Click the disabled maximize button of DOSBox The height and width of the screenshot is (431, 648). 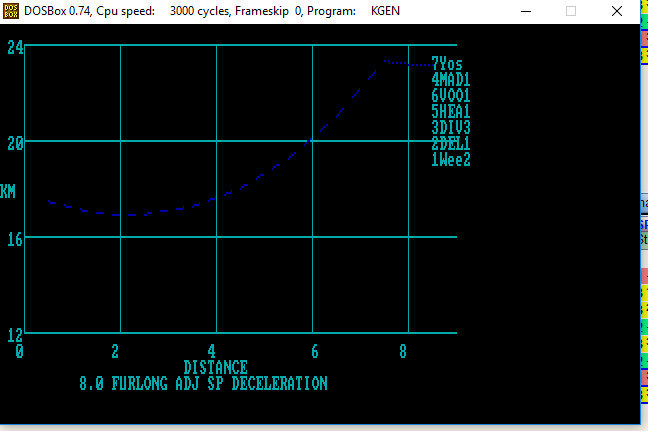pyautogui.click(x=571, y=11)
